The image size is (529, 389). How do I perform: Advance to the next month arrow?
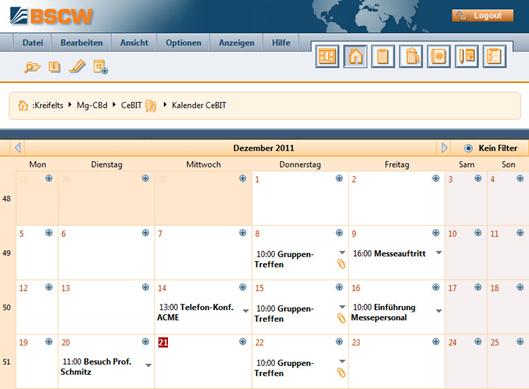(444, 147)
